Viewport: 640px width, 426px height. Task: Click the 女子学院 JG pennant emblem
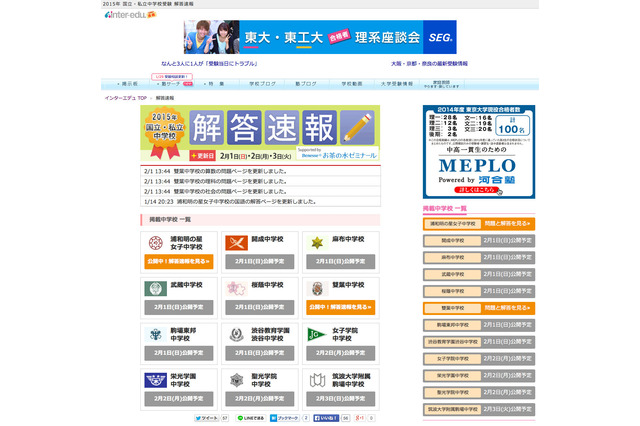click(x=316, y=335)
